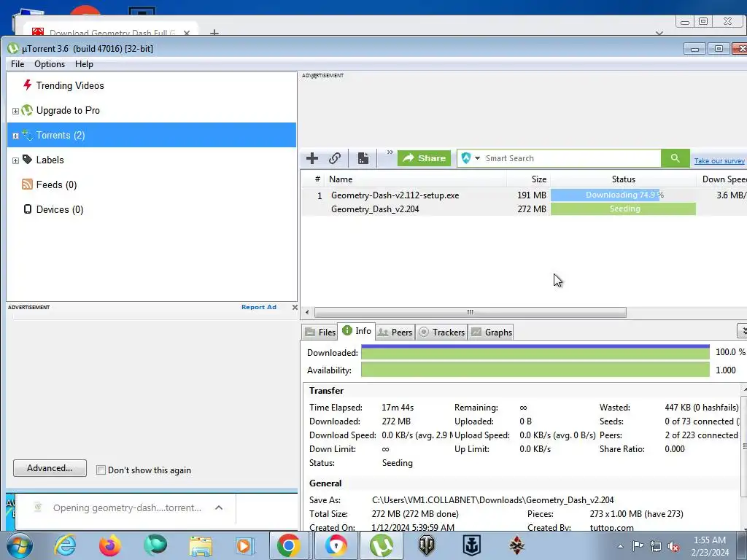Expand the toolbar overflow chevron
The height and width of the screenshot is (560, 747).
(390, 152)
